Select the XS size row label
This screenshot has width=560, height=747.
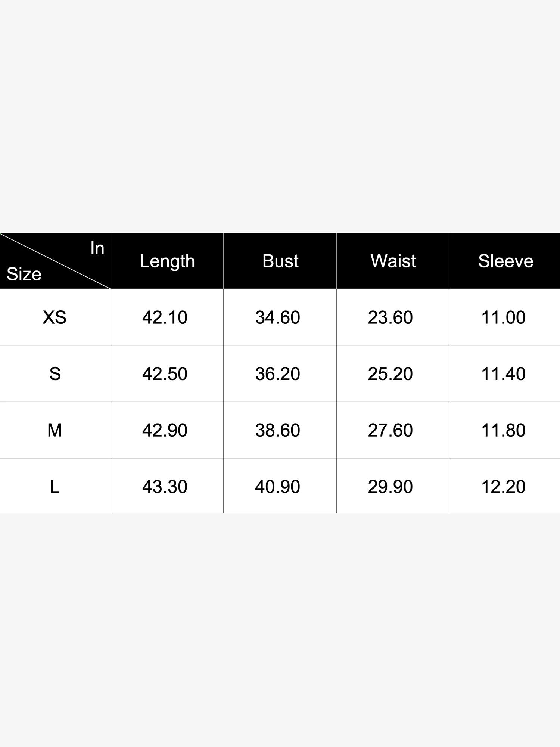pos(55,317)
